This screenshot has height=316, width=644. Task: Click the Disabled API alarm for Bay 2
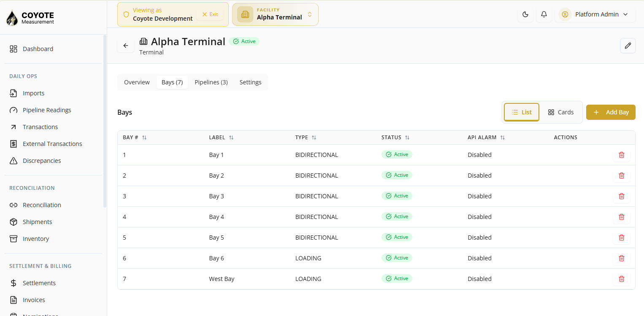(x=479, y=176)
